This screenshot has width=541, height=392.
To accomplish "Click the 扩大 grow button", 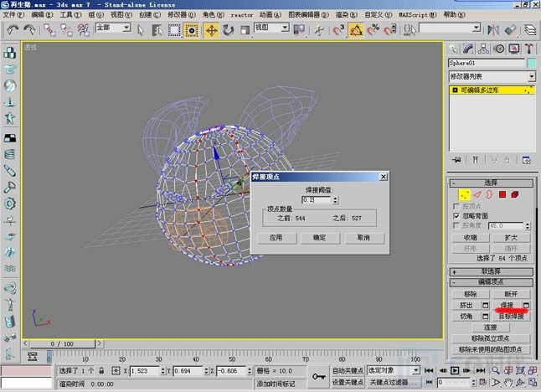I will [511, 238].
